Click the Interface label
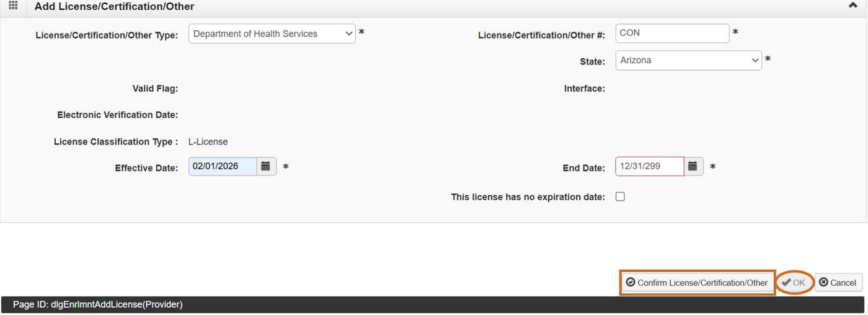 (584, 89)
